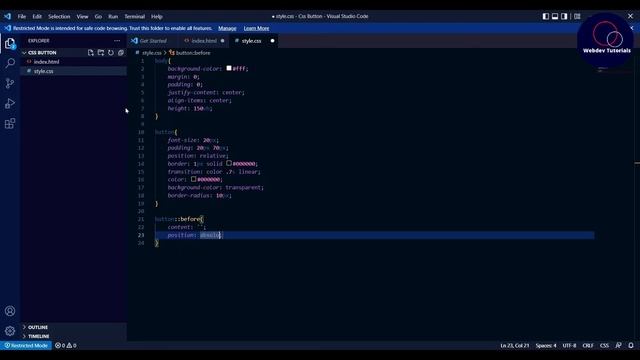
Task: Open the Explorer view in activity bar
Action: [10, 43]
